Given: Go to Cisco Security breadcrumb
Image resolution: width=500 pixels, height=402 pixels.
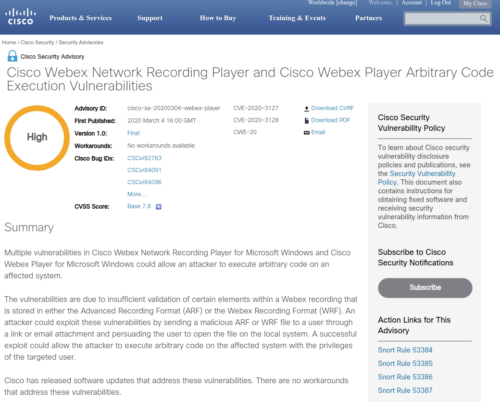Looking at the screenshot, I should click(x=37, y=42).
